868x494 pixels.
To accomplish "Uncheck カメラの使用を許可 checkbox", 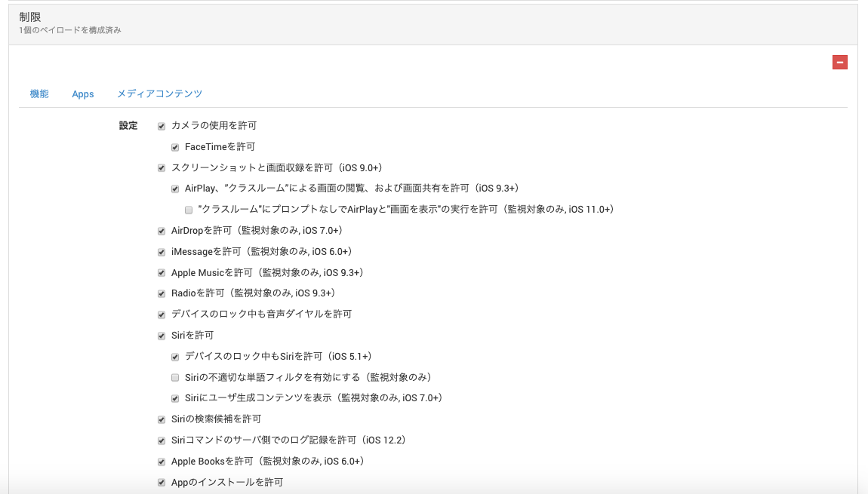I will click(162, 126).
